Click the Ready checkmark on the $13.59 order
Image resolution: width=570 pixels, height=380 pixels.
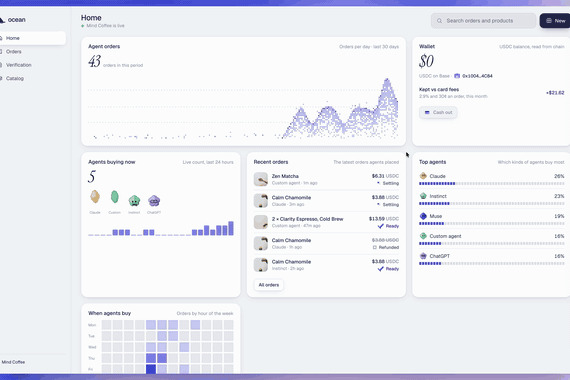381,226
